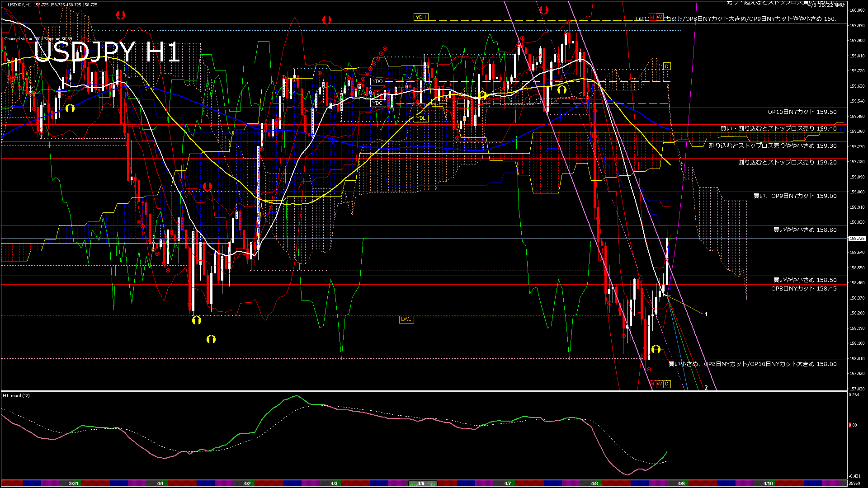
Task: Click yellow D box in the bottom M/W/D group
Action: tap(666, 384)
